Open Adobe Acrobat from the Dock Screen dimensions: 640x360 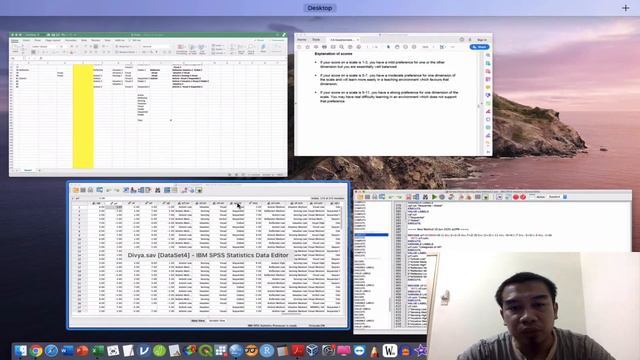click(x=298, y=351)
